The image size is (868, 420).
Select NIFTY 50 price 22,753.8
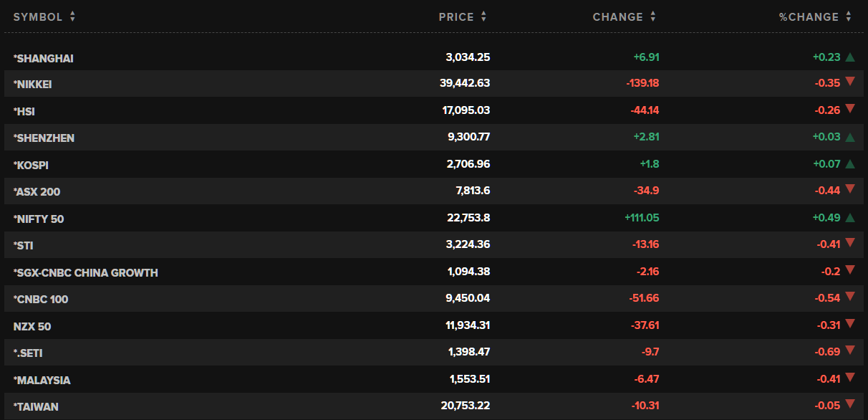[468, 218]
